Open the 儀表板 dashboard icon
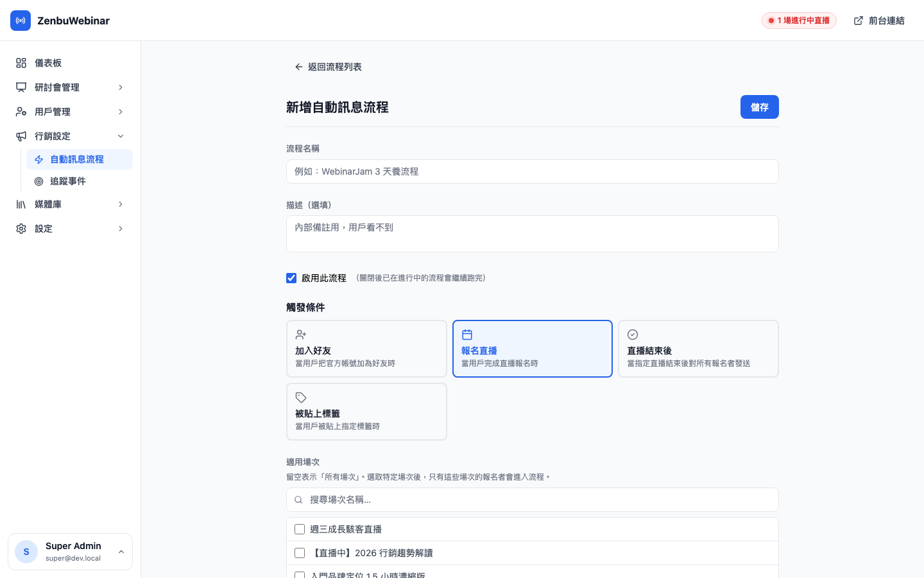The width and height of the screenshot is (924, 578). coord(20,63)
